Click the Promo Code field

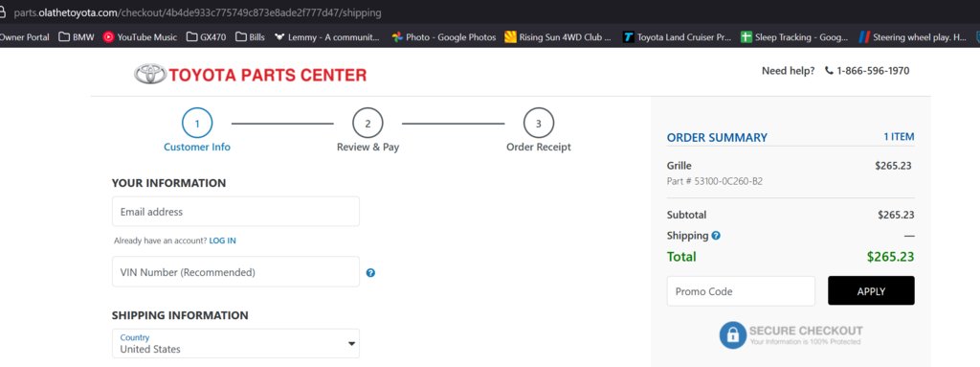pyautogui.click(x=741, y=291)
